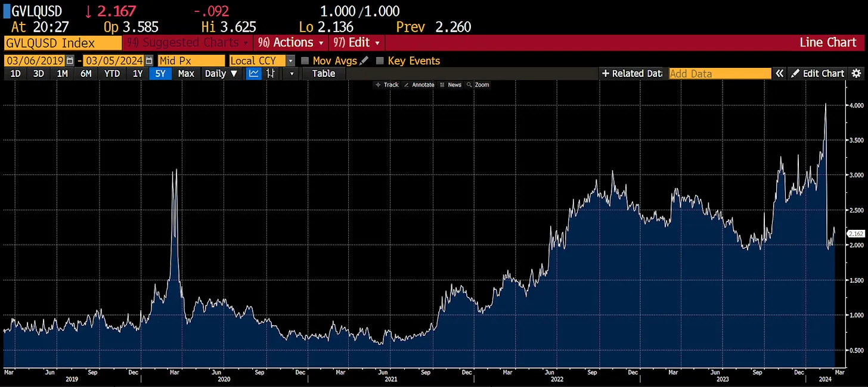
Task: Click the 4.000 y-axis label
Action: (x=857, y=105)
